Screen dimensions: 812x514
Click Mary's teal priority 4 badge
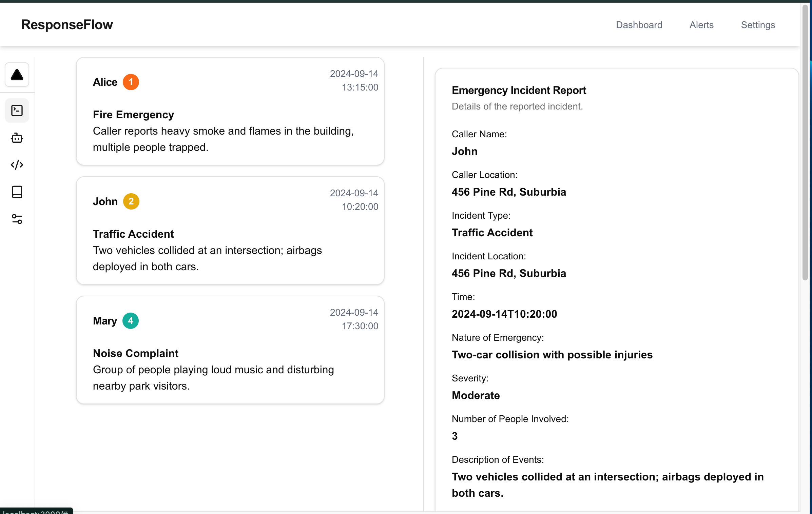(131, 321)
